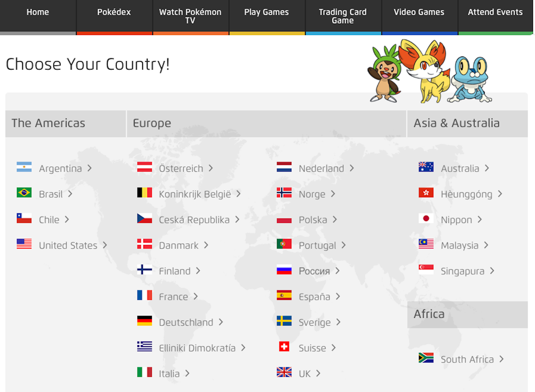Click the chevron next to Singapura
The height and width of the screenshot is (392, 535).
492,271
